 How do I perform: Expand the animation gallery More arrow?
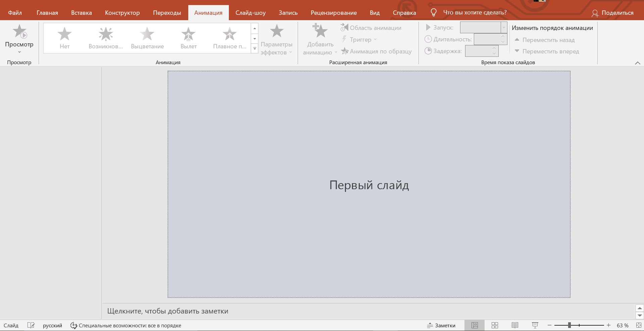255,49
